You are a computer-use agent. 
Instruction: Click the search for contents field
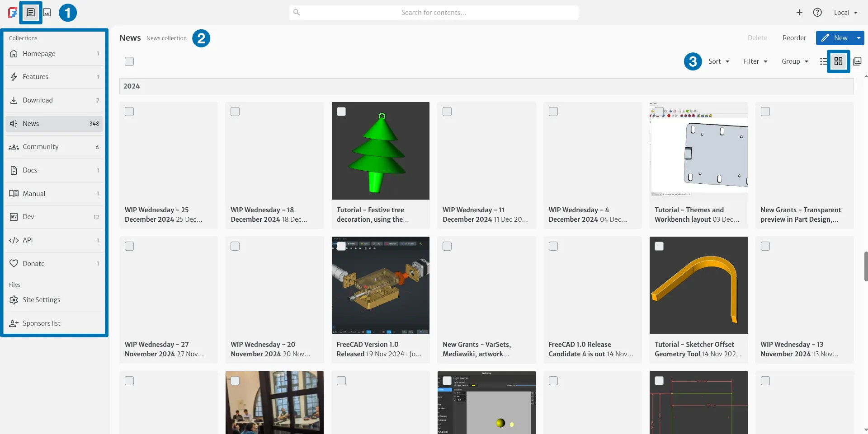(434, 13)
